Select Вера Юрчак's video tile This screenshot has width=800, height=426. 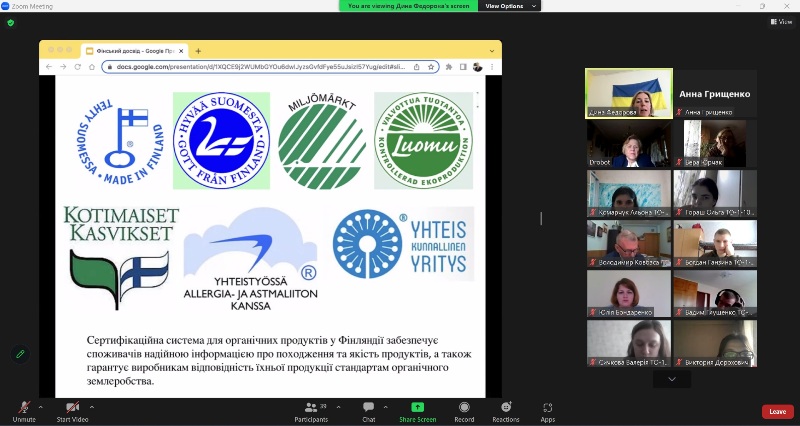coord(715,143)
